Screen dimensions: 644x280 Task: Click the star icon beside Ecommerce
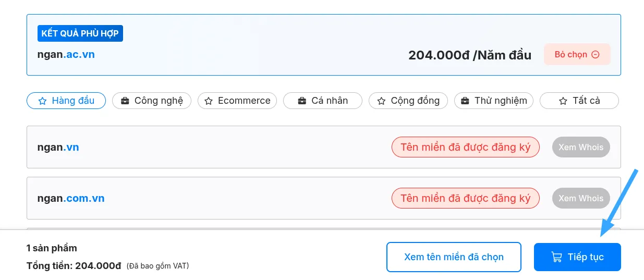209,101
